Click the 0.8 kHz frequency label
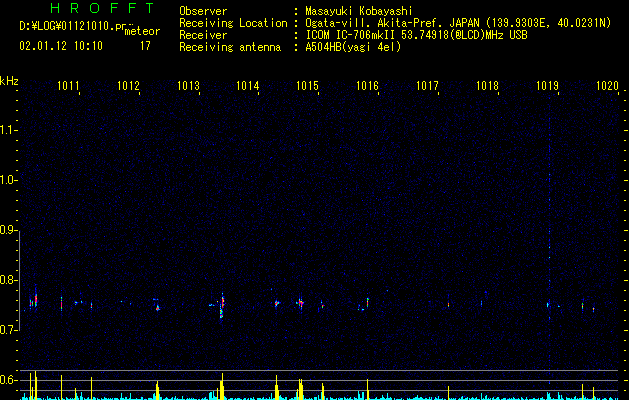The image size is (629, 400). (8, 280)
